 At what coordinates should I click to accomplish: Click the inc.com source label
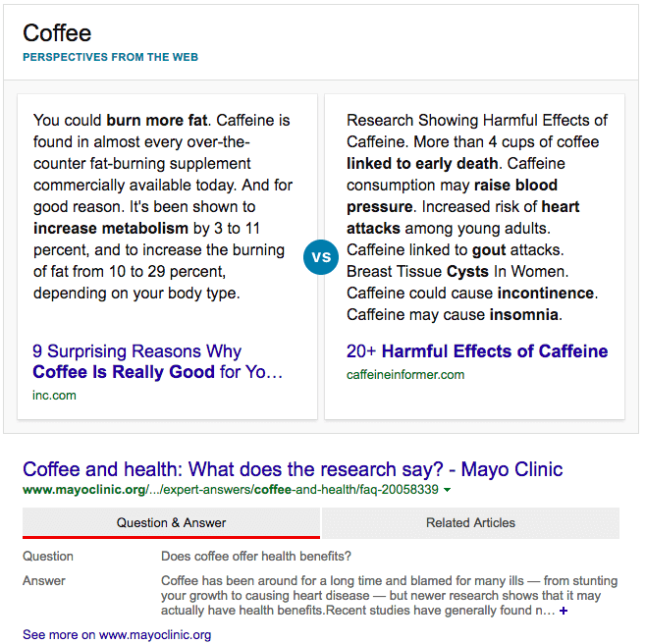tap(54, 396)
